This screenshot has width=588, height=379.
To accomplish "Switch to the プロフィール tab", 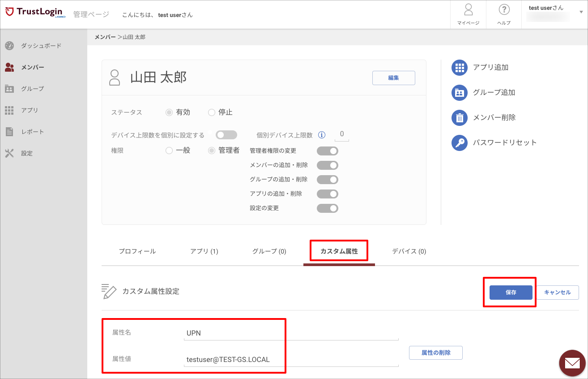I will 137,251.
